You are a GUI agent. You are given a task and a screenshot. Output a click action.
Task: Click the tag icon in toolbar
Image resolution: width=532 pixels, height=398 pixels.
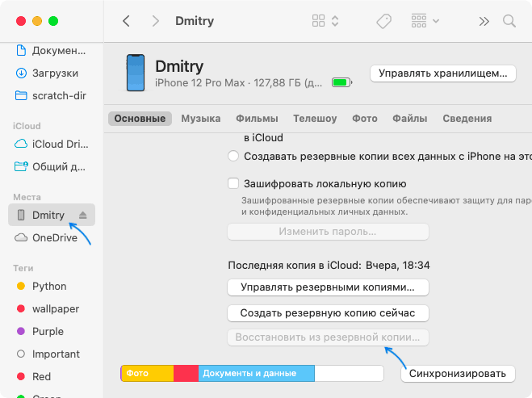(383, 21)
